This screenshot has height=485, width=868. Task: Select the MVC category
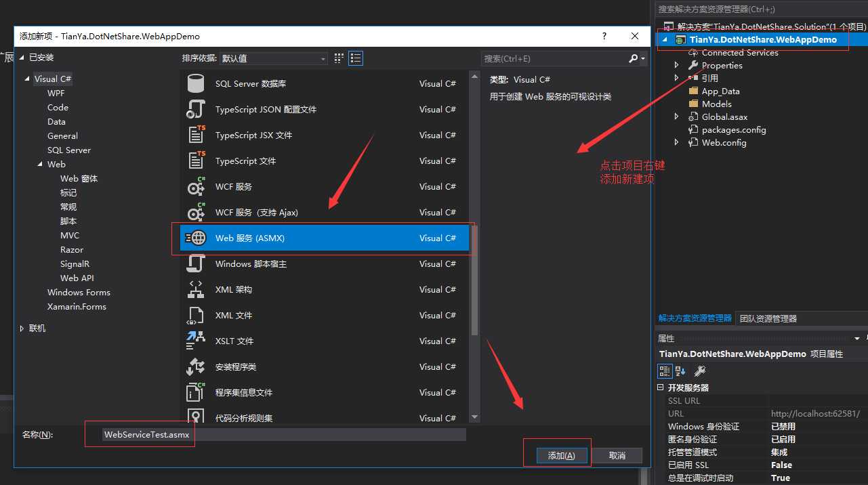click(70, 235)
